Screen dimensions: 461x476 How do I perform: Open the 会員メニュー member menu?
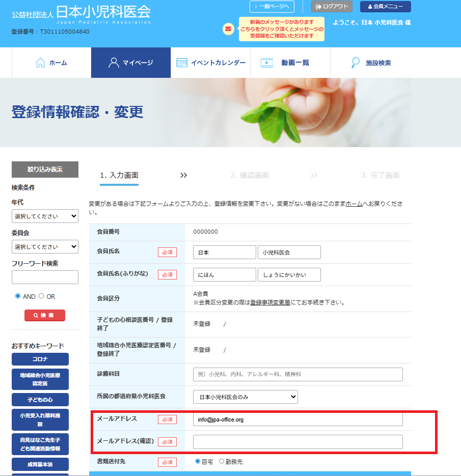[385, 7]
